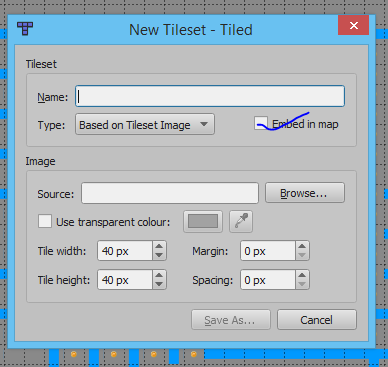Click the Browse... button for the image source
The image size is (388, 367).
click(x=305, y=193)
